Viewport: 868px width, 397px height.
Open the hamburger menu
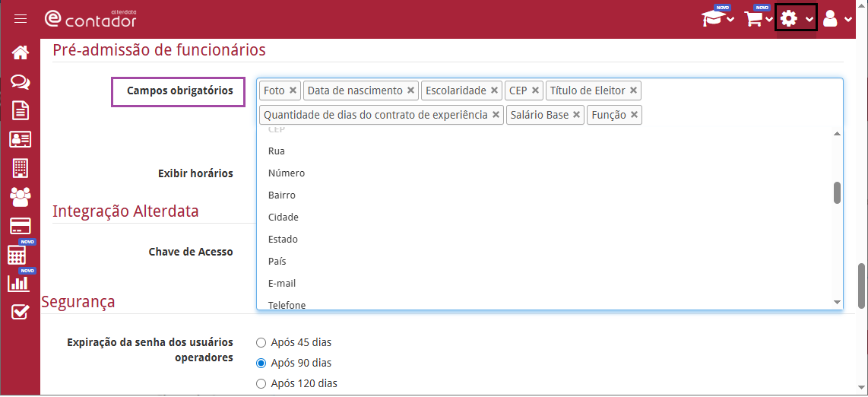(21, 19)
